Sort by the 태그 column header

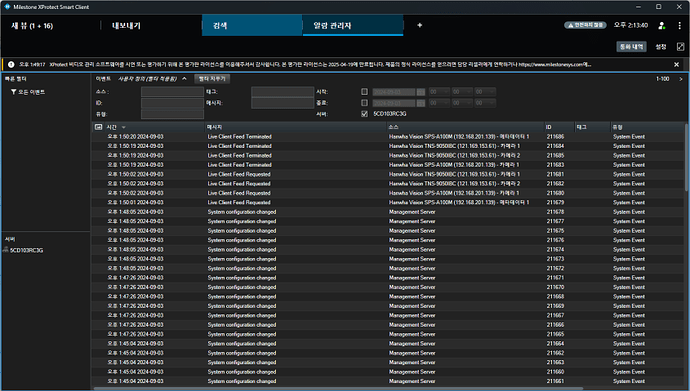tap(592, 127)
